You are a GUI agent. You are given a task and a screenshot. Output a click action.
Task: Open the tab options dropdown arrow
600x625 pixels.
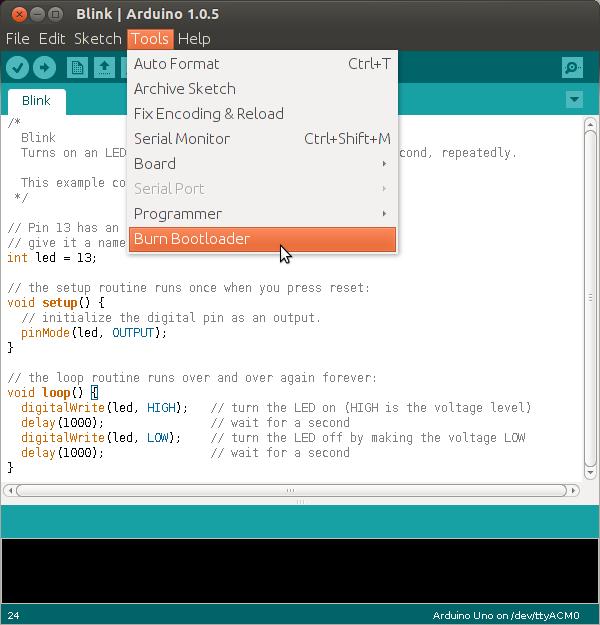(x=574, y=100)
